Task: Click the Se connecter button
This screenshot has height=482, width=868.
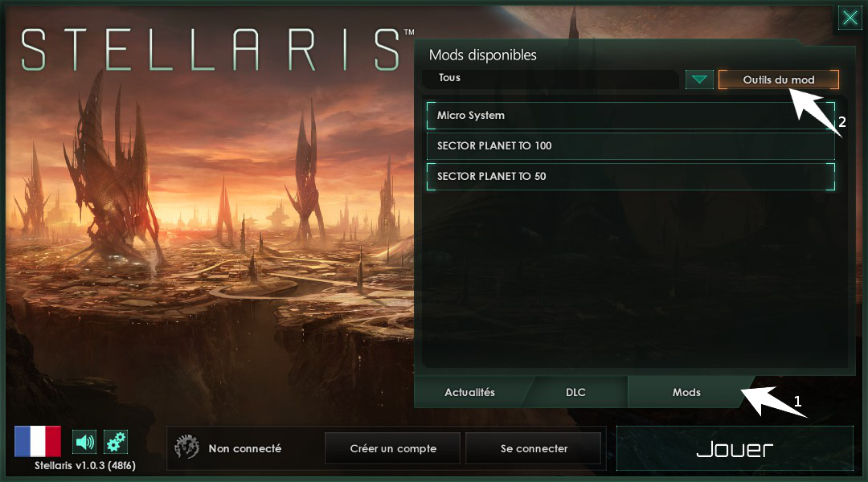Action: pos(534,448)
